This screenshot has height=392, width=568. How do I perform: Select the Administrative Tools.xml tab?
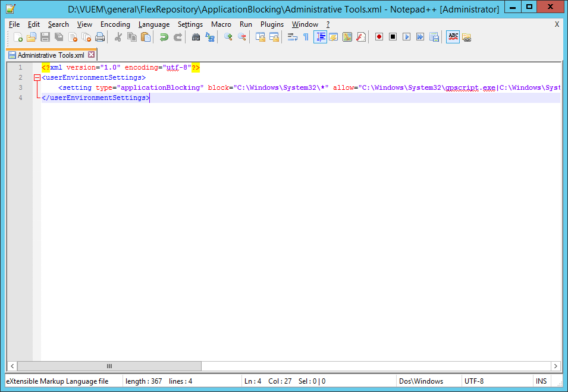[x=51, y=55]
